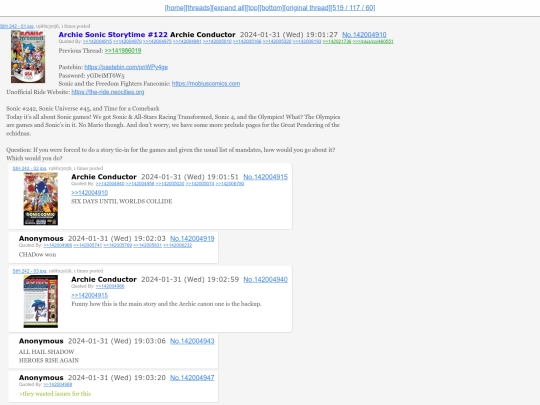Click the timestamp ending 19:01:51
540x405 pixels.
[190, 177]
